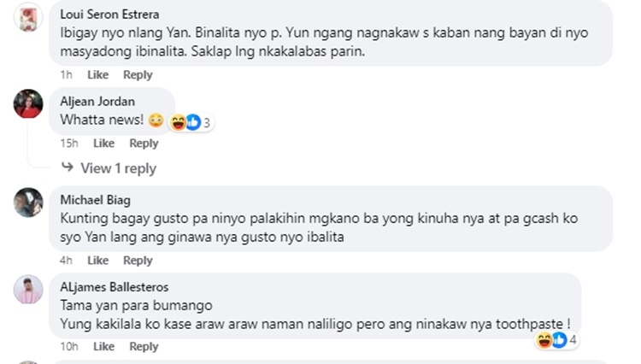Click the haha reaction icon on Aljean Jordan's comment
Image resolution: width=641 pixels, height=364 pixels.
179,122
